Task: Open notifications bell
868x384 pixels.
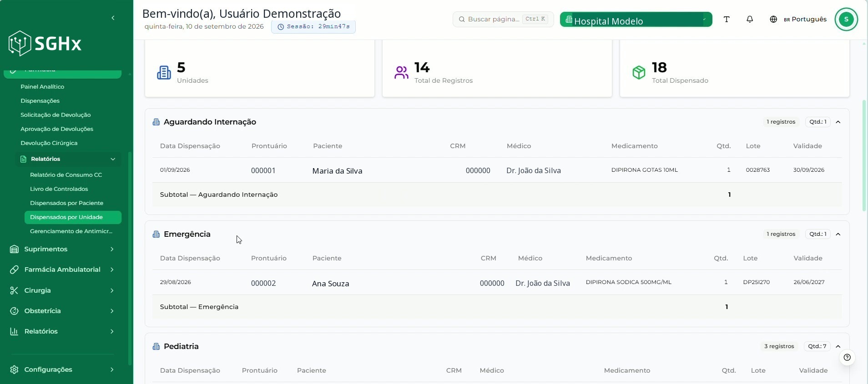Action: click(750, 19)
